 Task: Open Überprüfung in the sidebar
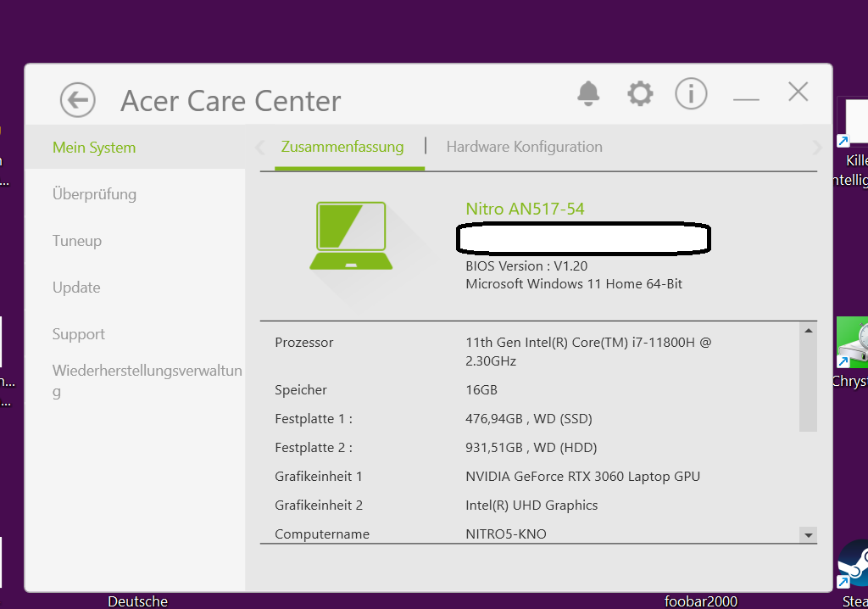point(94,194)
